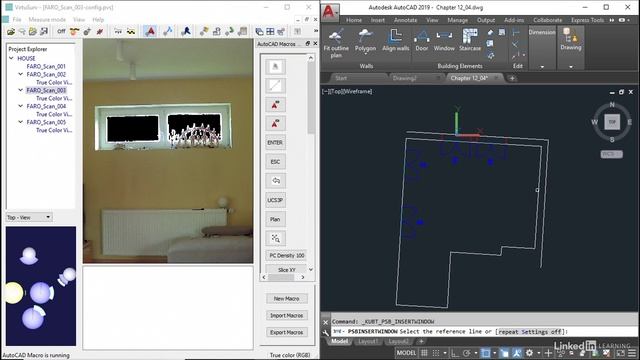This screenshot has width=640, height=360.
Task: Close the AutoCAD Macros panel
Action: [x=315, y=44]
